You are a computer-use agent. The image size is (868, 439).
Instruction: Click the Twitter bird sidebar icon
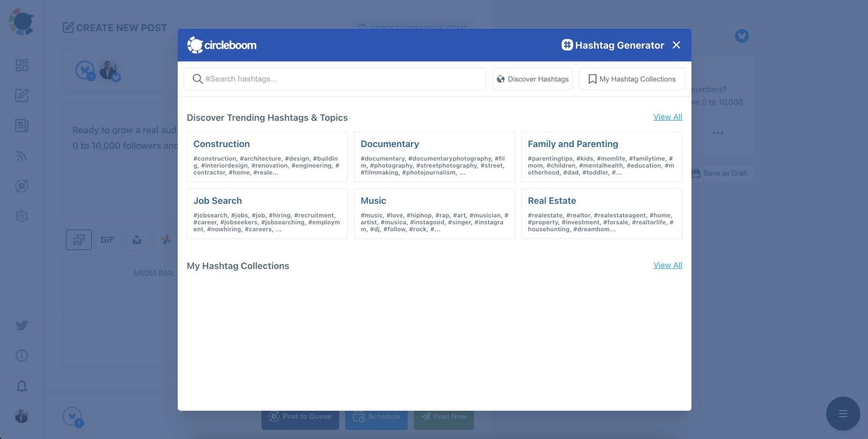point(22,325)
